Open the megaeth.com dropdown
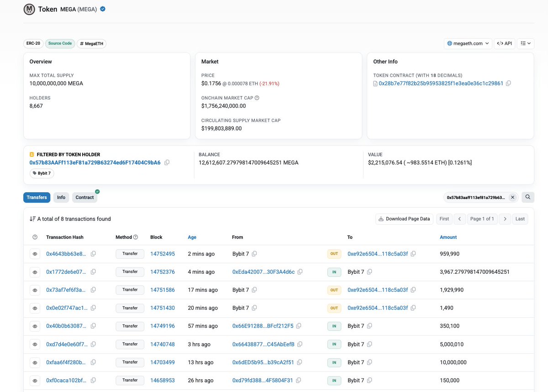The width and height of the screenshot is (548, 392). point(468,43)
